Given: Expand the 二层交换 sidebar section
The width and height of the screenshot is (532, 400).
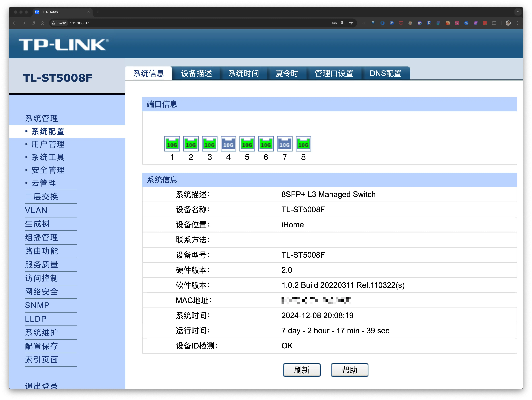Looking at the screenshot, I should [42, 197].
